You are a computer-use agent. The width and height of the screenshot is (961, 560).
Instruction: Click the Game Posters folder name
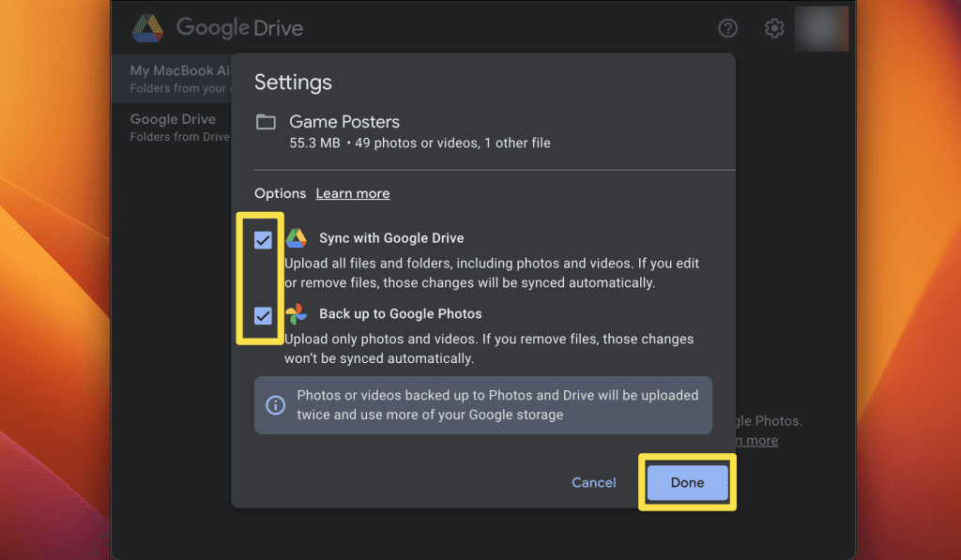click(x=344, y=122)
